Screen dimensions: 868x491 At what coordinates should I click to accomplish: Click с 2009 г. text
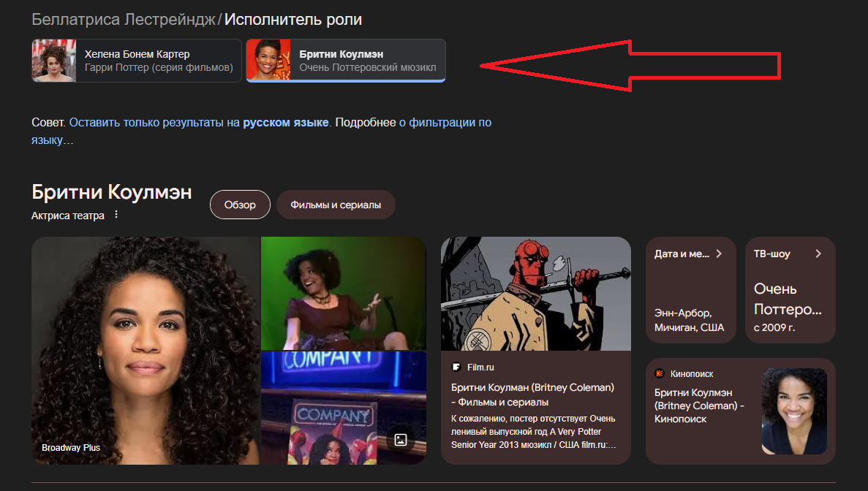coord(774,327)
